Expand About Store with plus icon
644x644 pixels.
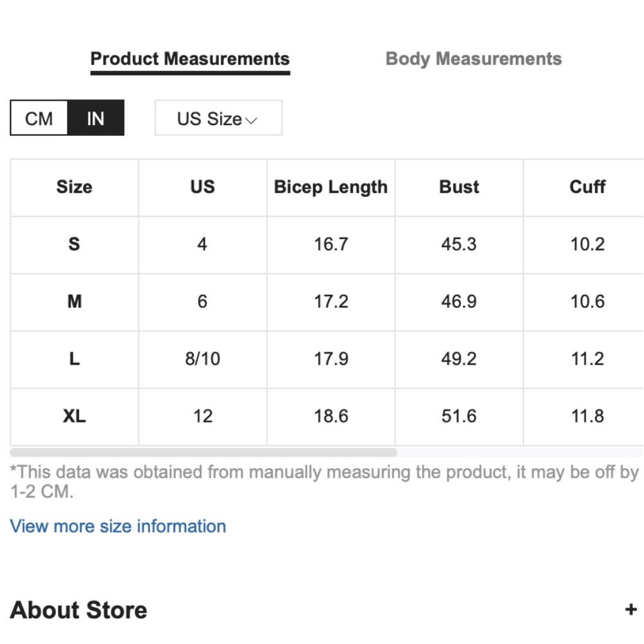pyautogui.click(x=630, y=609)
